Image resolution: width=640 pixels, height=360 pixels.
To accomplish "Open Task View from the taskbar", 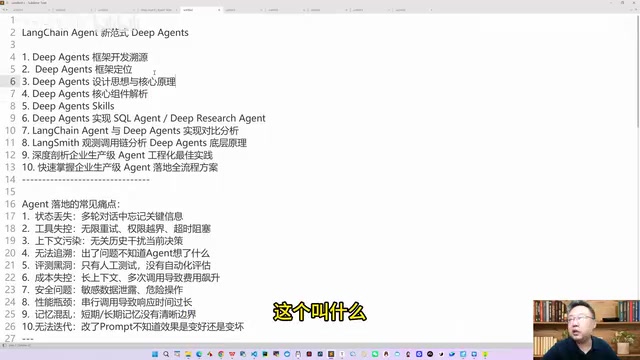I will [x=177, y=354].
